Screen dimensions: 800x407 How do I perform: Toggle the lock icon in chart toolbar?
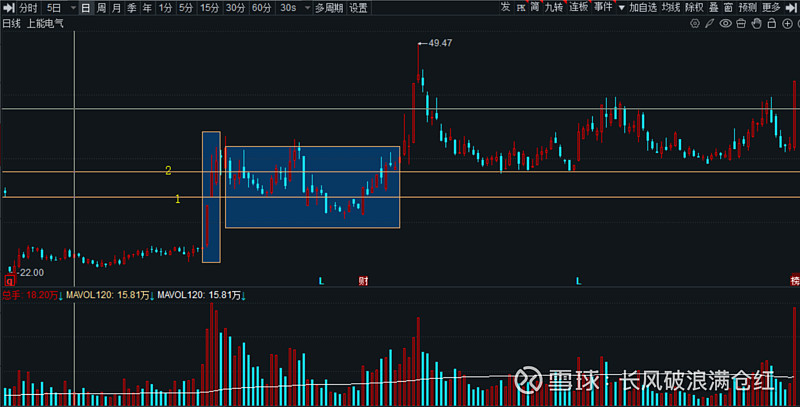[772, 23]
